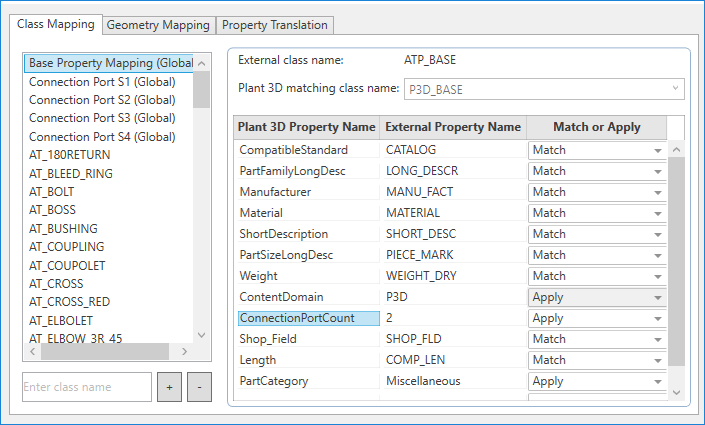Click the Match or Apply column header

pyautogui.click(x=597, y=127)
